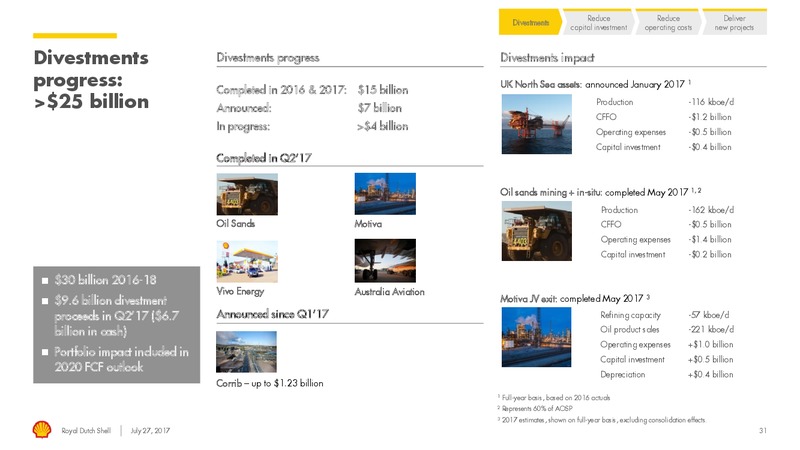The image size is (800, 450).
Task: Click the '+$1.0 billion' operating expenses value
Action: tap(710, 344)
